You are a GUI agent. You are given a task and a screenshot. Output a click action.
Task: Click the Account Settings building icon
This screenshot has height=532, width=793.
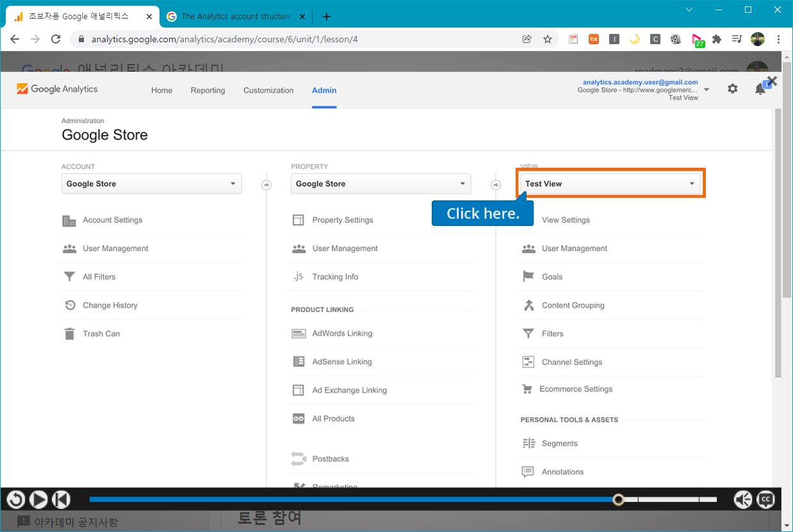coord(69,221)
